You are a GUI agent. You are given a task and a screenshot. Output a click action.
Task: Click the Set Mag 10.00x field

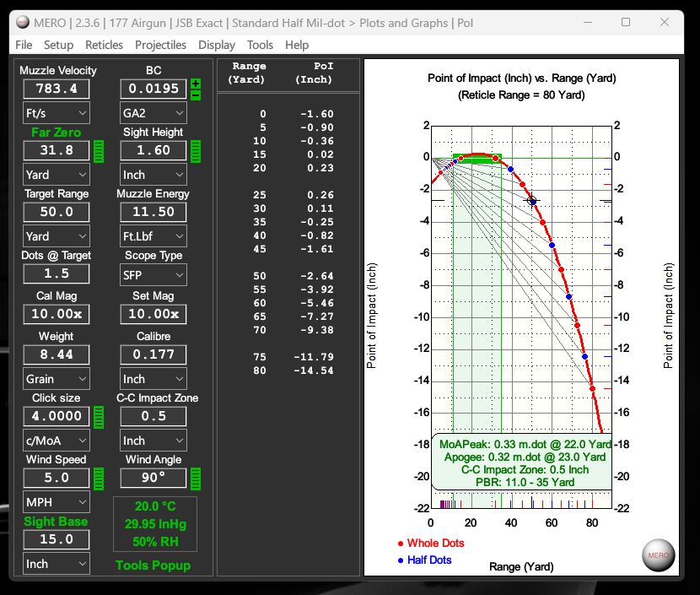(153, 314)
